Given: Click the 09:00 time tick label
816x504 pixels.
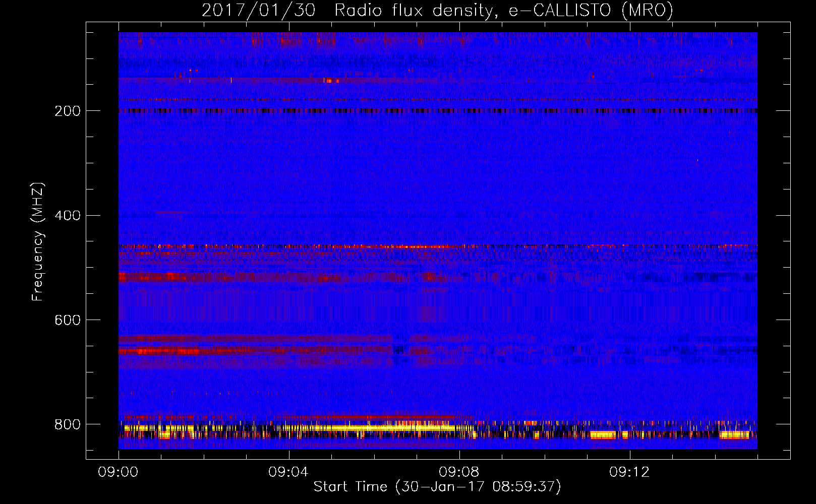Looking at the screenshot, I should tap(119, 472).
